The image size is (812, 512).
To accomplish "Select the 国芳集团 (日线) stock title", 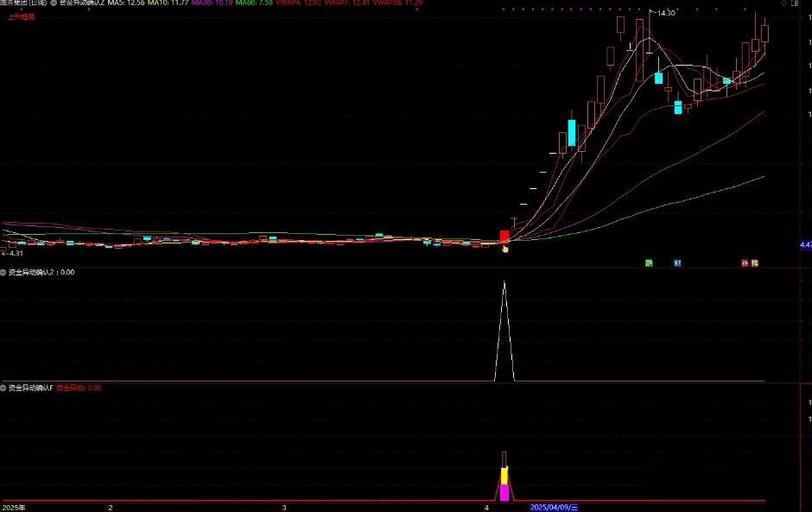I will tap(24, 3).
